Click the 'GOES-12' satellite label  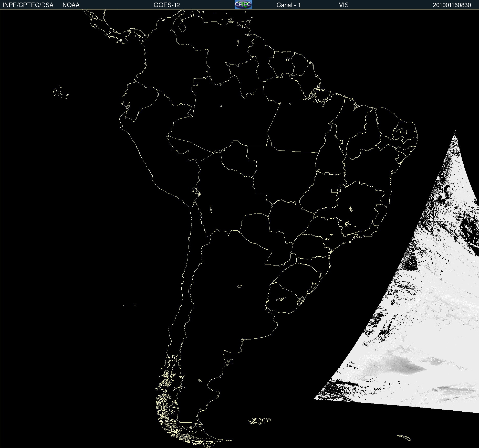(x=167, y=5)
